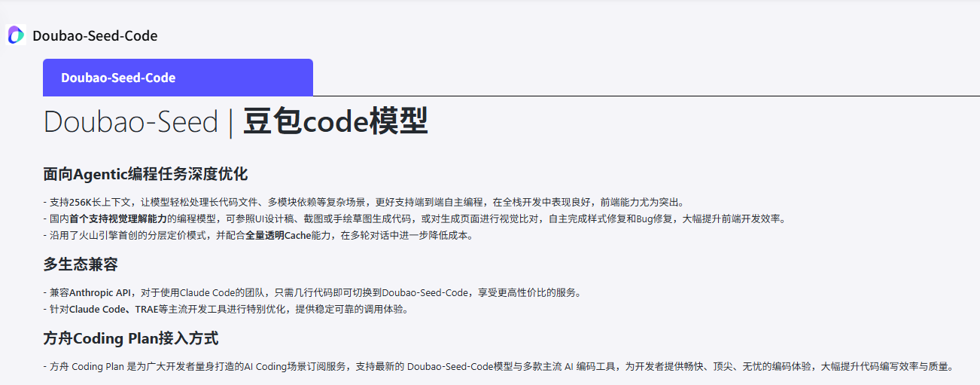The width and height of the screenshot is (980, 385).
Task: Click the line starting "兼容Anthropic API"
Action: 312,292
